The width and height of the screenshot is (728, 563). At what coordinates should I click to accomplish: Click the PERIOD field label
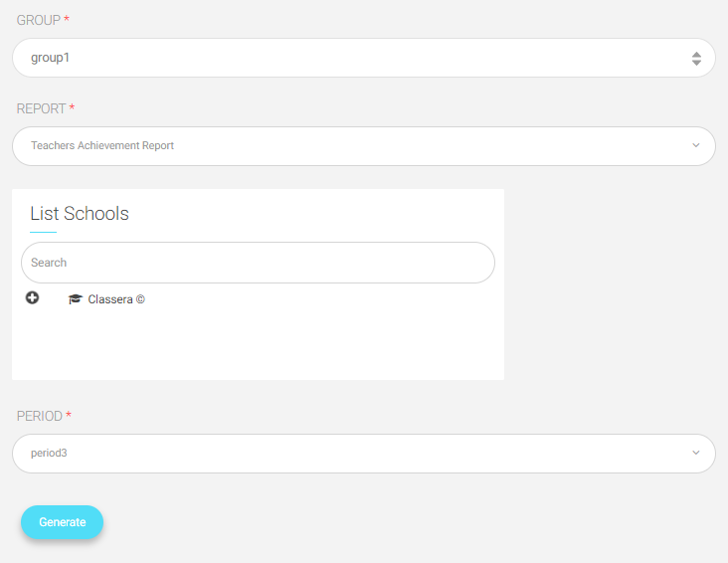pos(40,416)
